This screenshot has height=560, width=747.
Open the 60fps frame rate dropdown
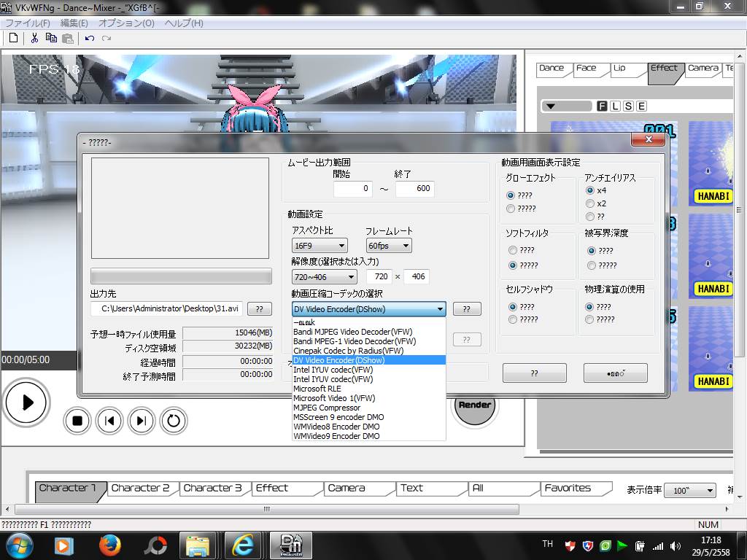point(389,246)
